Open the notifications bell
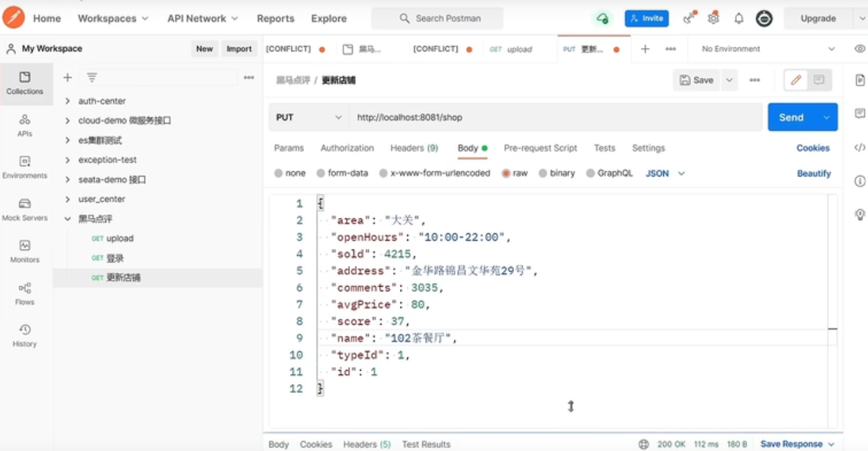This screenshot has width=868, height=451. (739, 18)
